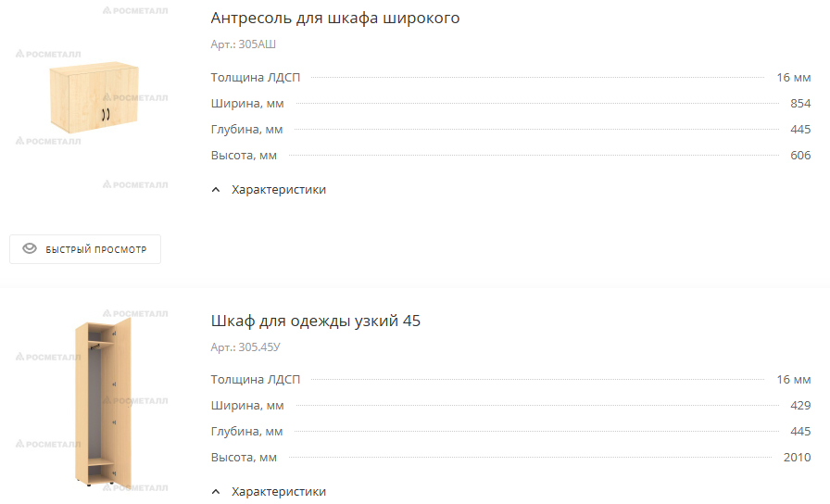Click Толщина ЛДСП label under Шкаф для одежды

click(256, 380)
